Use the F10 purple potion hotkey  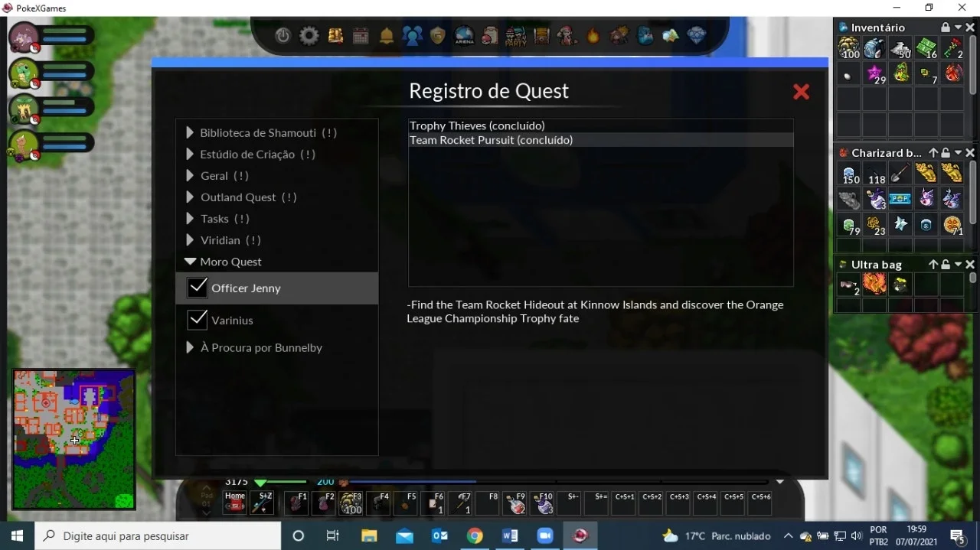click(543, 503)
